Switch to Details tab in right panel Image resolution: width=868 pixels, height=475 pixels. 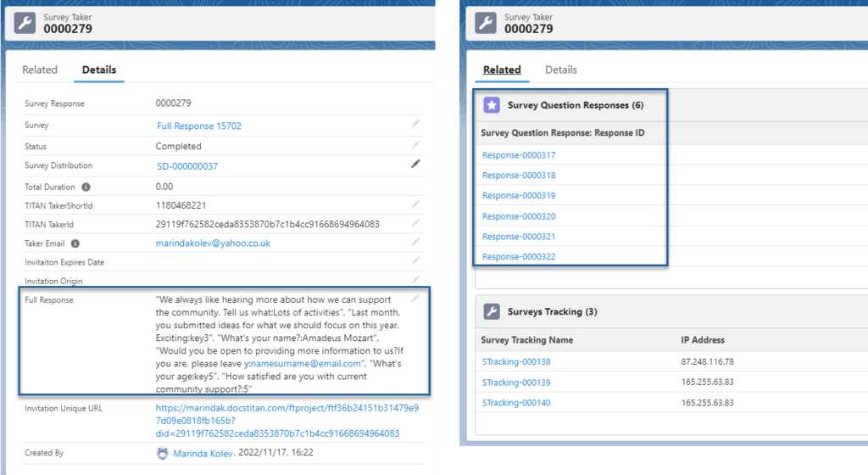point(561,70)
